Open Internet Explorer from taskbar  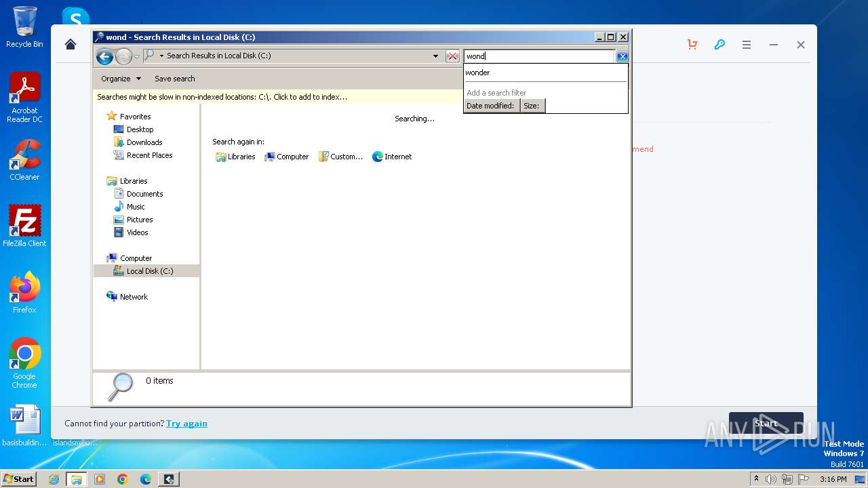(54, 479)
